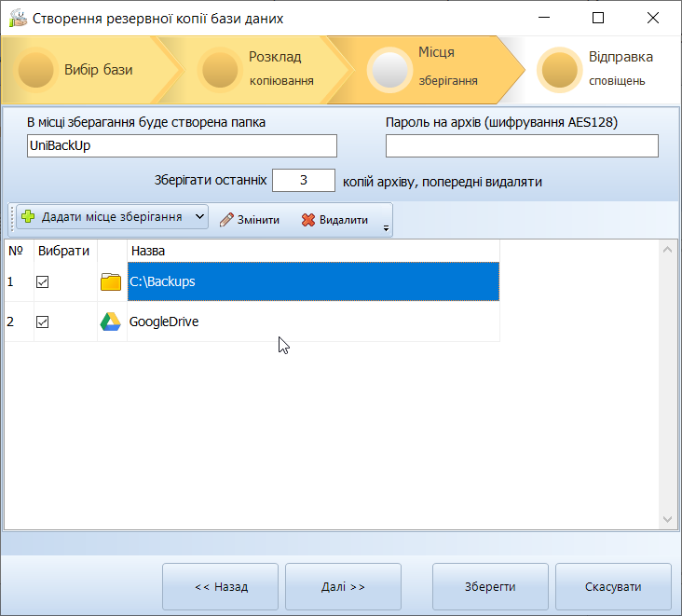Select the GoogleDrive row name
682x616 pixels.
313,322
